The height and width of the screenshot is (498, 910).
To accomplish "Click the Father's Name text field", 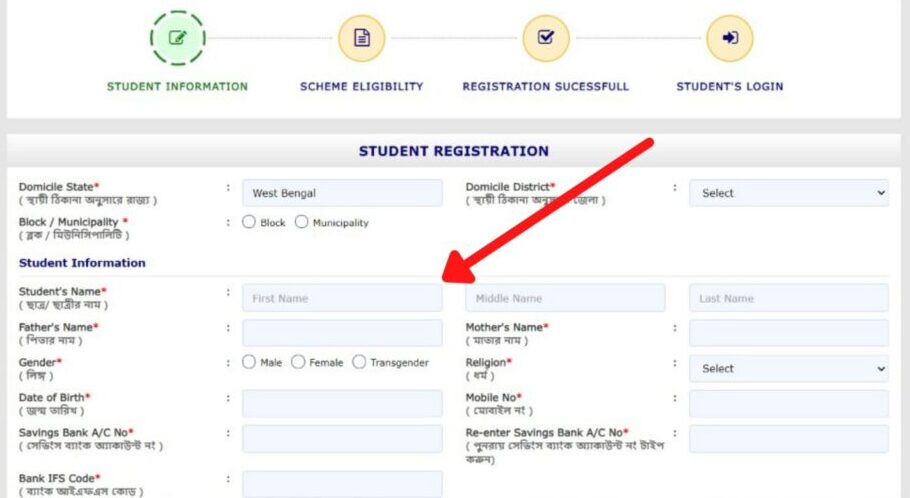I will click(x=342, y=333).
